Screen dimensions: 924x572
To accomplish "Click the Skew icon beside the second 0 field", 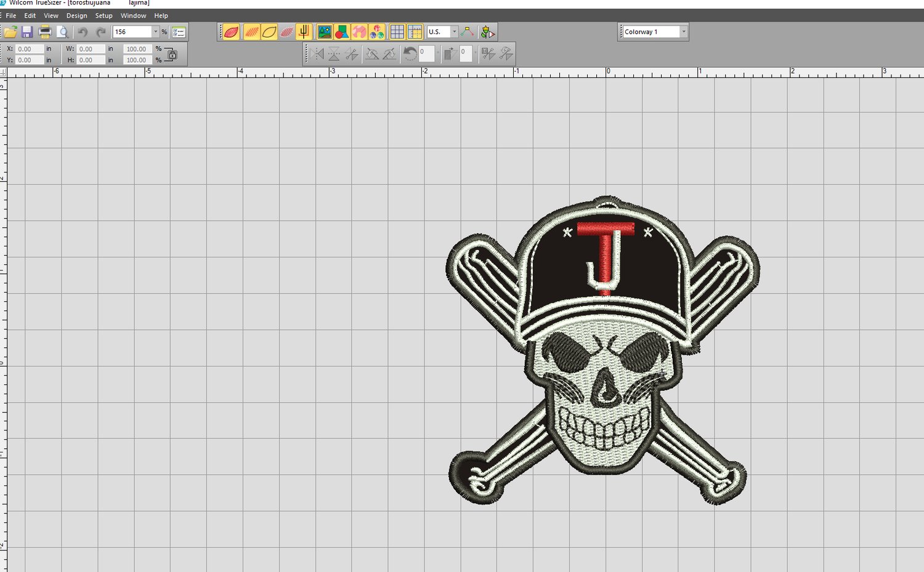I will click(x=450, y=54).
